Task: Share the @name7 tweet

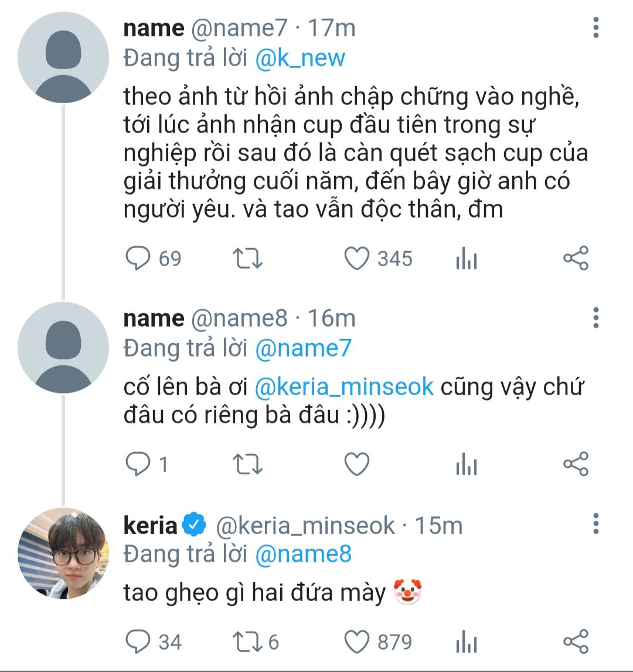Action: click(576, 259)
